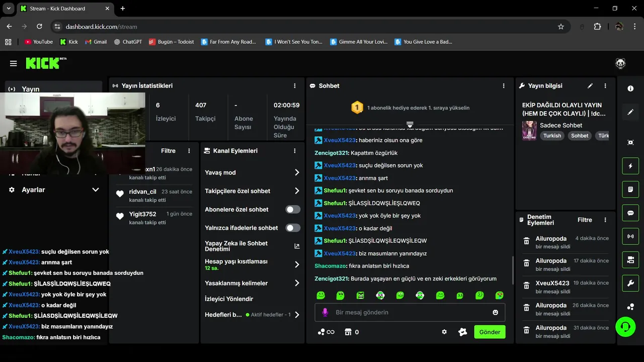Click the lightning bolt icon in the right sidebar
Image resolution: width=644 pixels, height=362 pixels.
(630, 166)
